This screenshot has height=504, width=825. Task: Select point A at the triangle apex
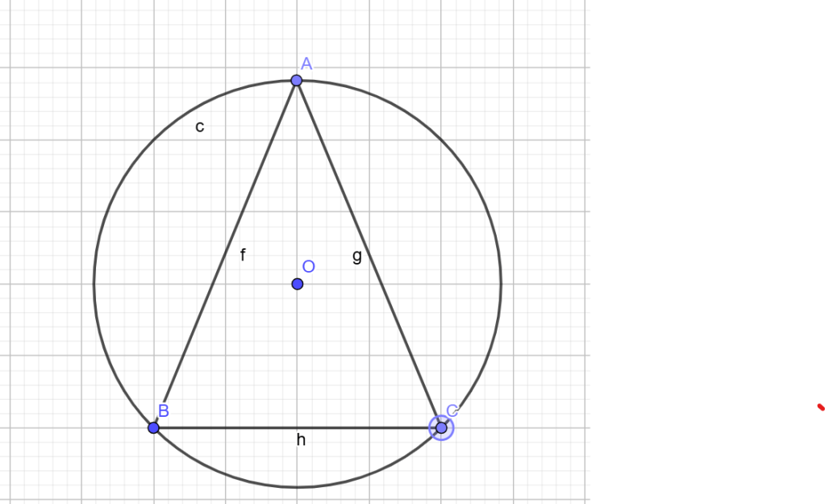[297, 81]
